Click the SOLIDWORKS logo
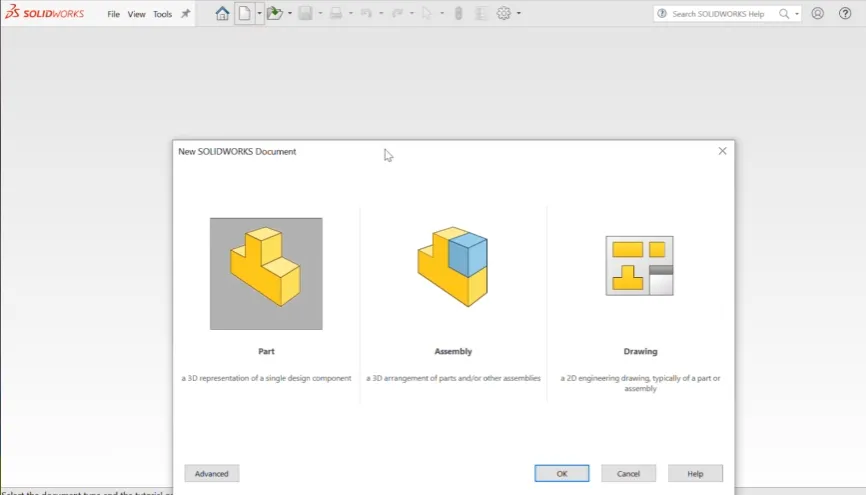Image resolution: width=866 pixels, height=495 pixels. [x=44, y=12]
